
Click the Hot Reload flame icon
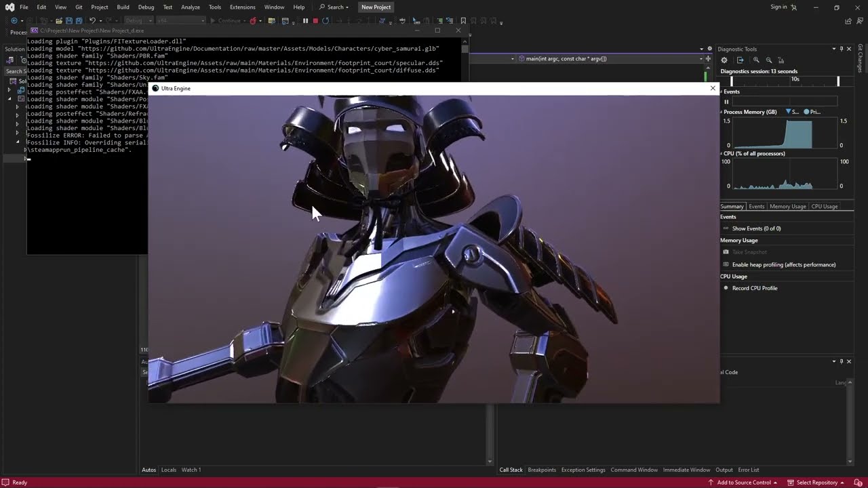(x=253, y=21)
